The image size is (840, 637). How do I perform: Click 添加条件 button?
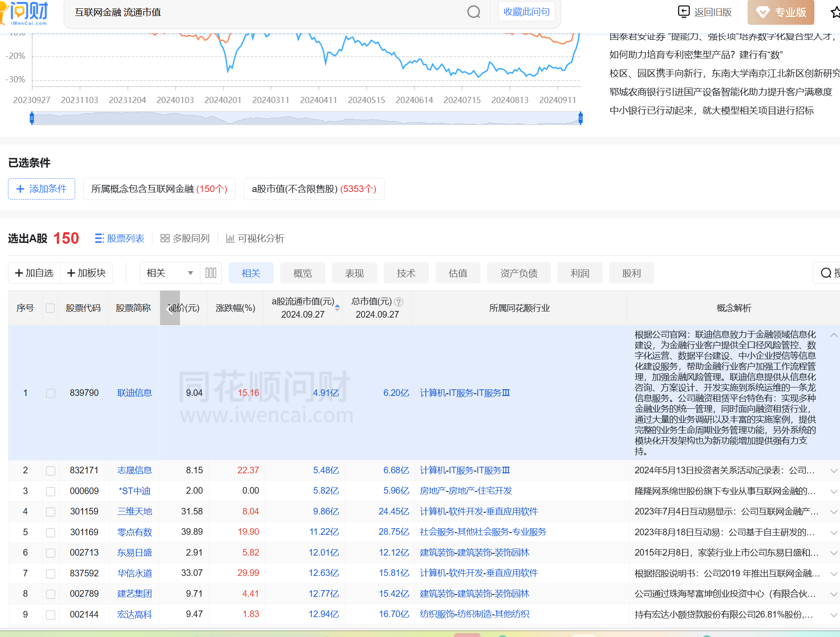click(42, 189)
